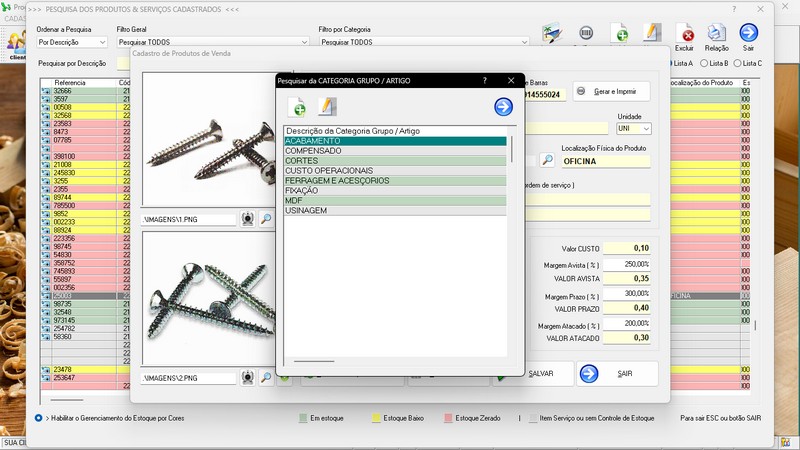
Task: Expand the Filtro Geral dropdown
Action: click(305, 42)
